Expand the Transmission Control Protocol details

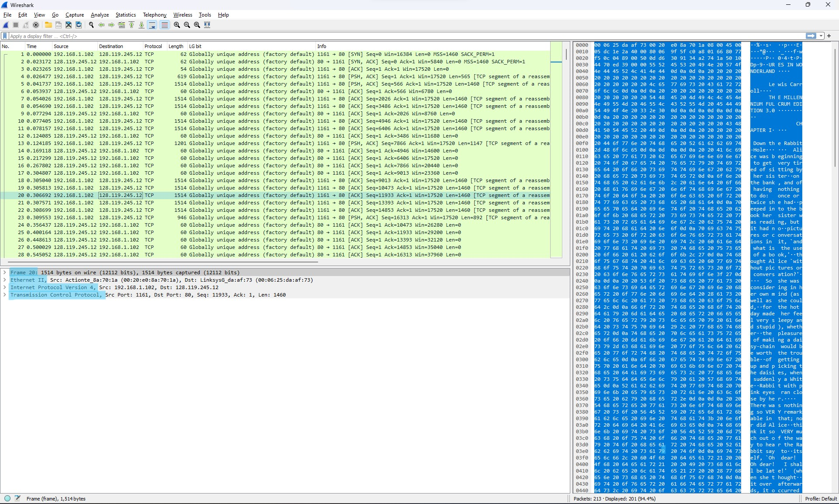(x=5, y=295)
